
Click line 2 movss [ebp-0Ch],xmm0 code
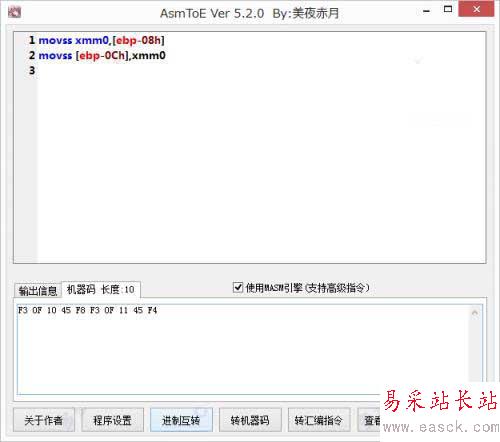pos(102,55)
